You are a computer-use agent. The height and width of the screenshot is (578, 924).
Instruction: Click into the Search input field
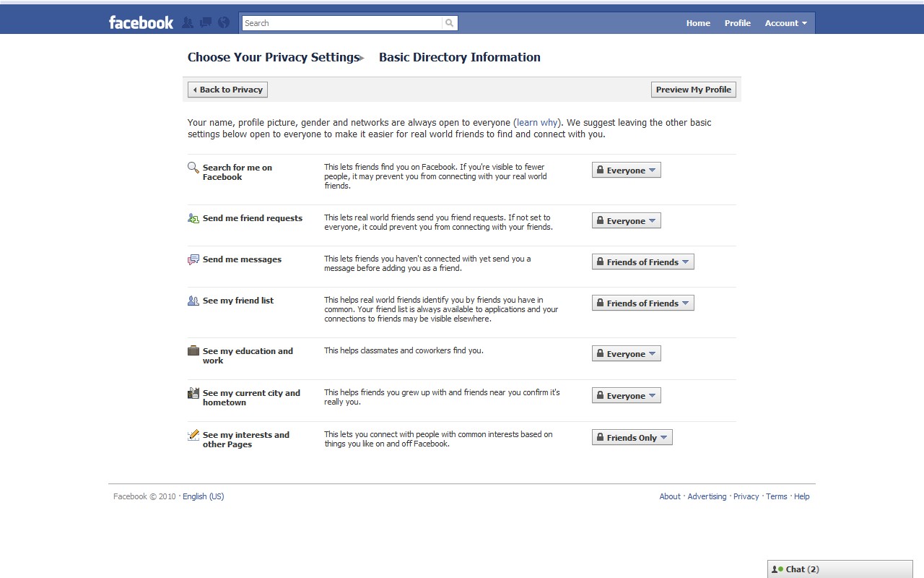341,23
